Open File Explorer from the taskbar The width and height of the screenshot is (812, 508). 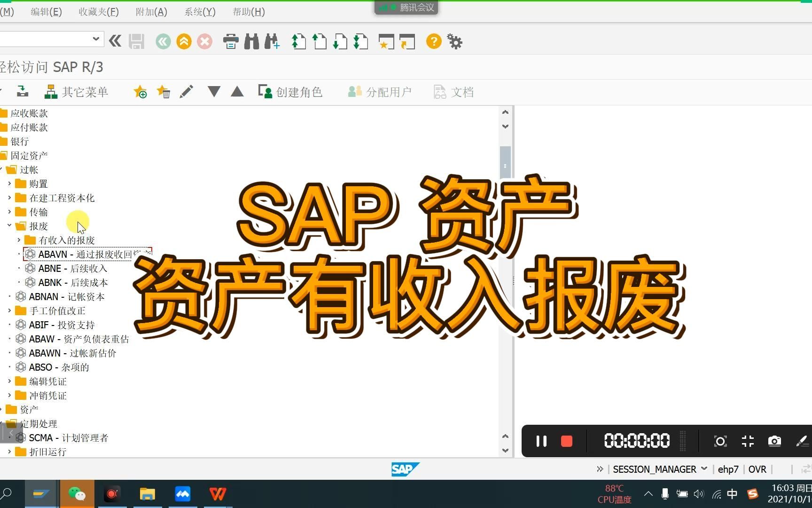(x=147, y=493)
